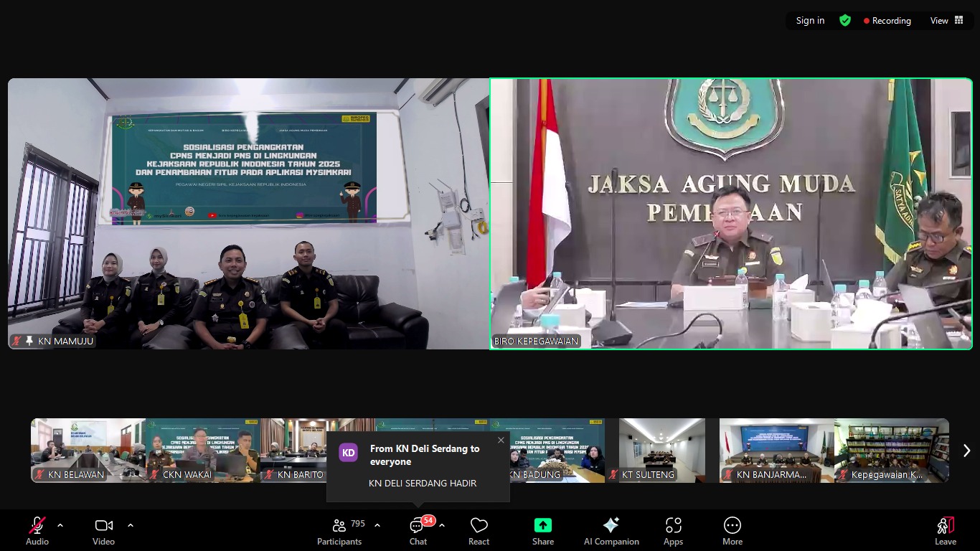The height and width of the screenshot is (551, 980).
Task: Expand the audio settings arrow
Action: click(60, 525)
